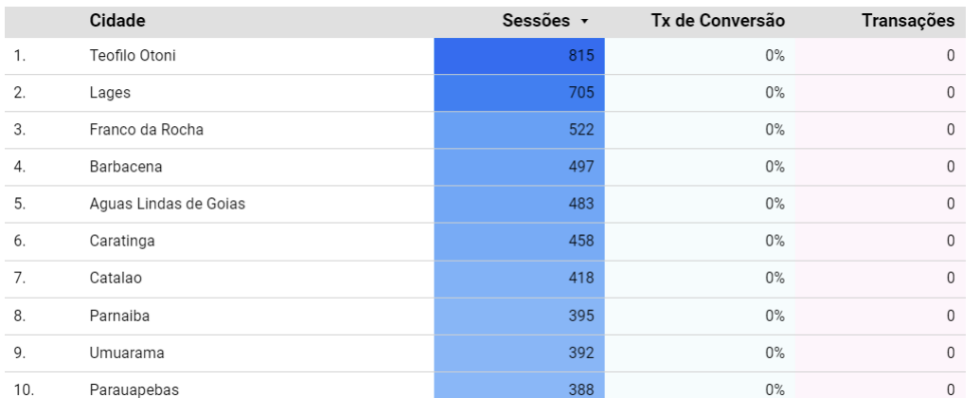The height and width of the screenshot is (416, 980).
Task: Click the 388 sessions cell
Action: [x=519, y=389]
